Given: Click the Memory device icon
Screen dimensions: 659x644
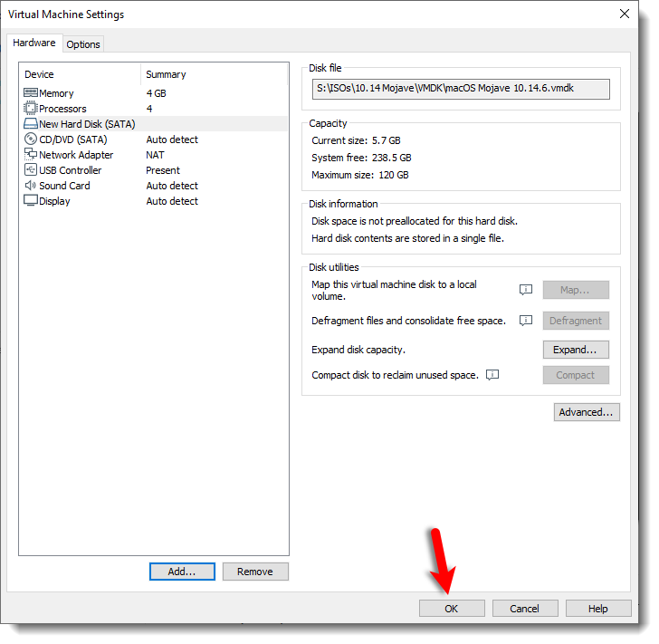Looking at the screenshot, I should pos(31,93).
